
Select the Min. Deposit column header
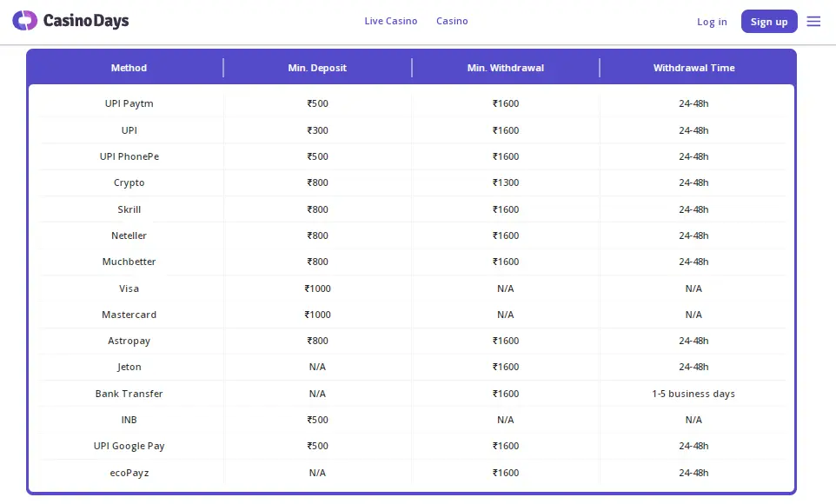pyautogui.click(x=317, y=68)
